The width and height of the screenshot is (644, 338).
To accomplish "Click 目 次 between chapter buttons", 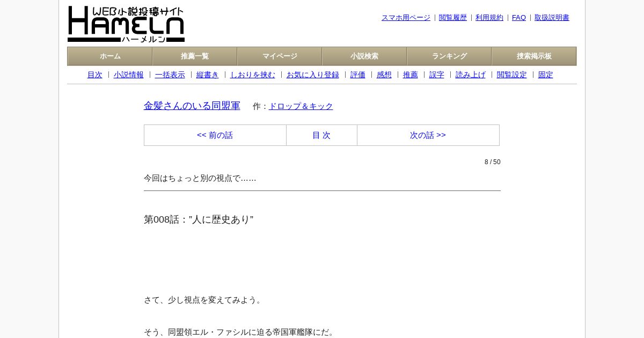I will pos(321,135).
